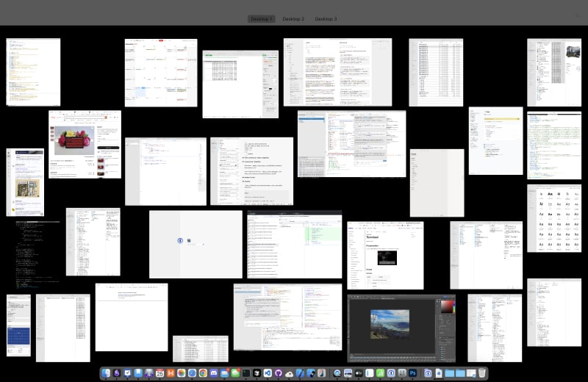Select the blank white document window

(x=132, y=317)
